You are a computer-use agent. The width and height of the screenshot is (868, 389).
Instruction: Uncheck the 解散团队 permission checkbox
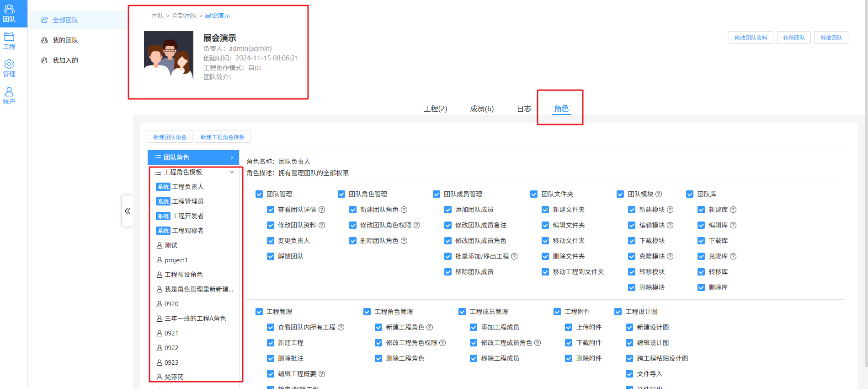point(271,256)
